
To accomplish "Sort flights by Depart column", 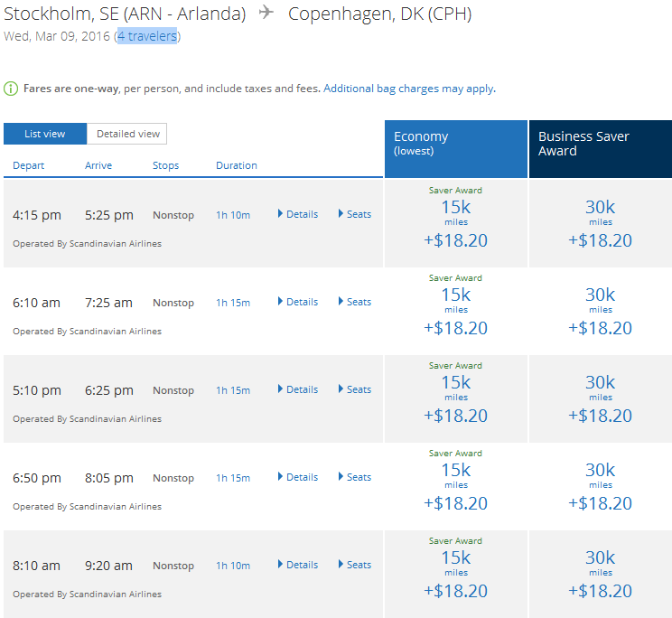I will 29,165.
